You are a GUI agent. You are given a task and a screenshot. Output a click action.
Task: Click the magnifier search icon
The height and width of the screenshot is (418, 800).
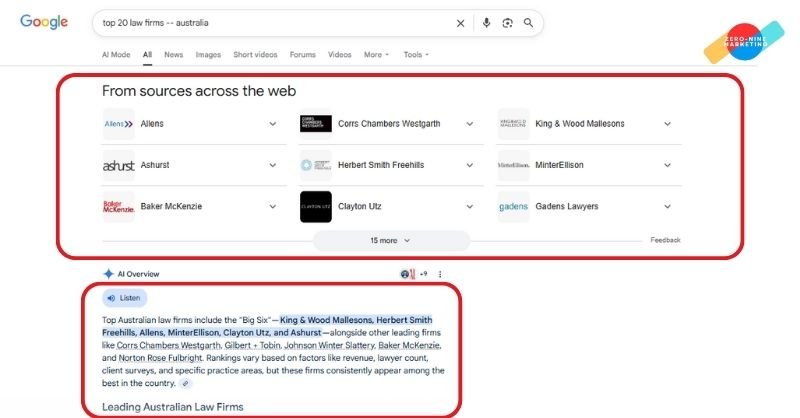tap(529, 23)
